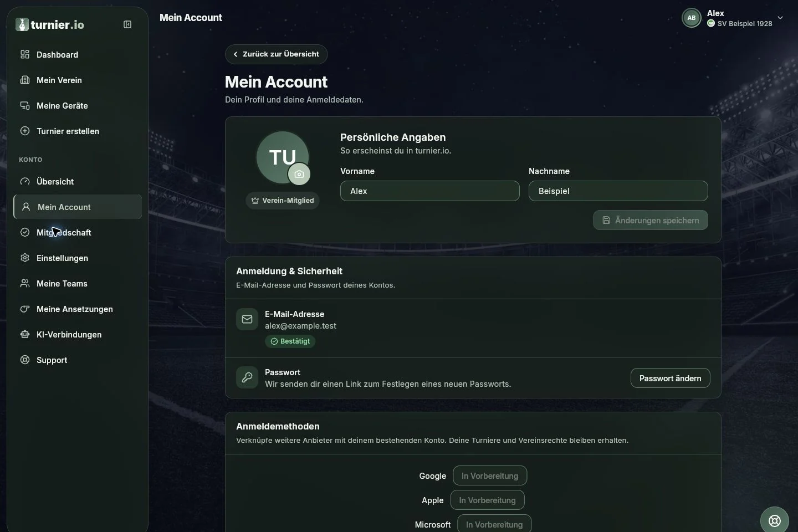Click the TU profile avatar

point(282,157)
